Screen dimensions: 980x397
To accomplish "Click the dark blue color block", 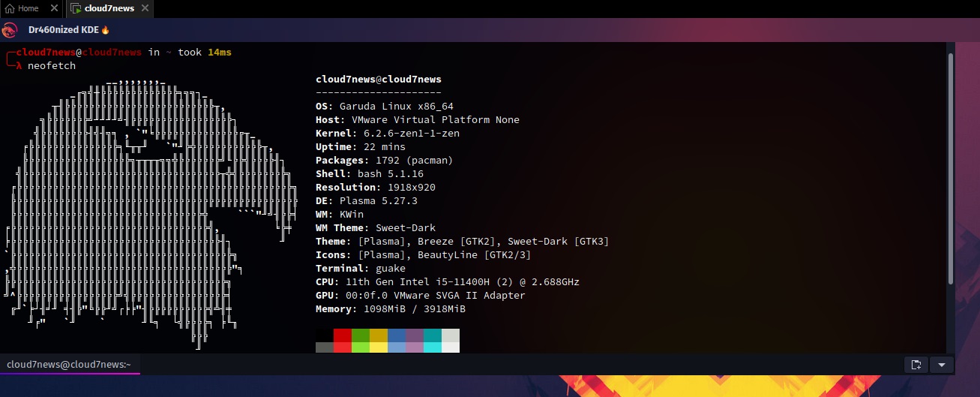I will coord(397,335).
